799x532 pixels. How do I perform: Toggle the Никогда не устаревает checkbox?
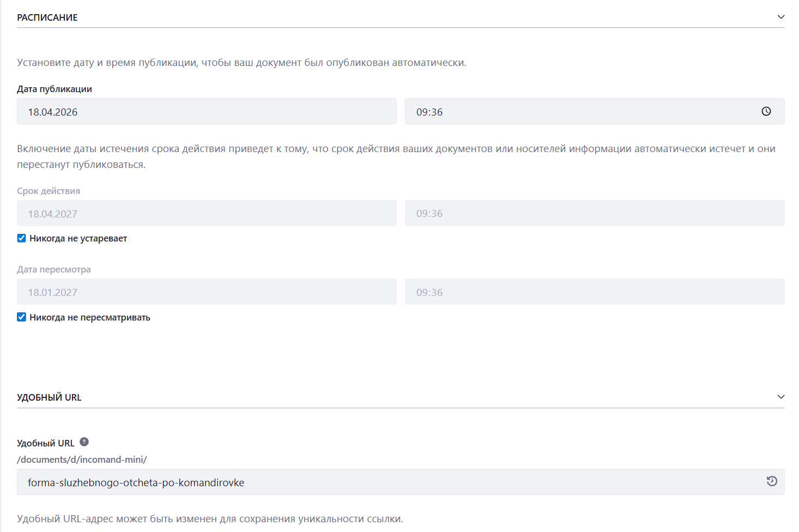(x=22, y=238)
